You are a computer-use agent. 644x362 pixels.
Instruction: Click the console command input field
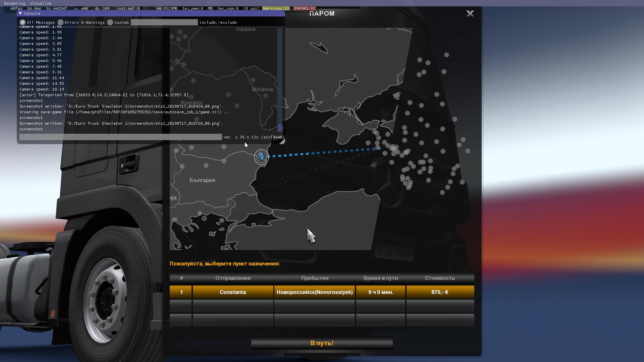[120, 137]
